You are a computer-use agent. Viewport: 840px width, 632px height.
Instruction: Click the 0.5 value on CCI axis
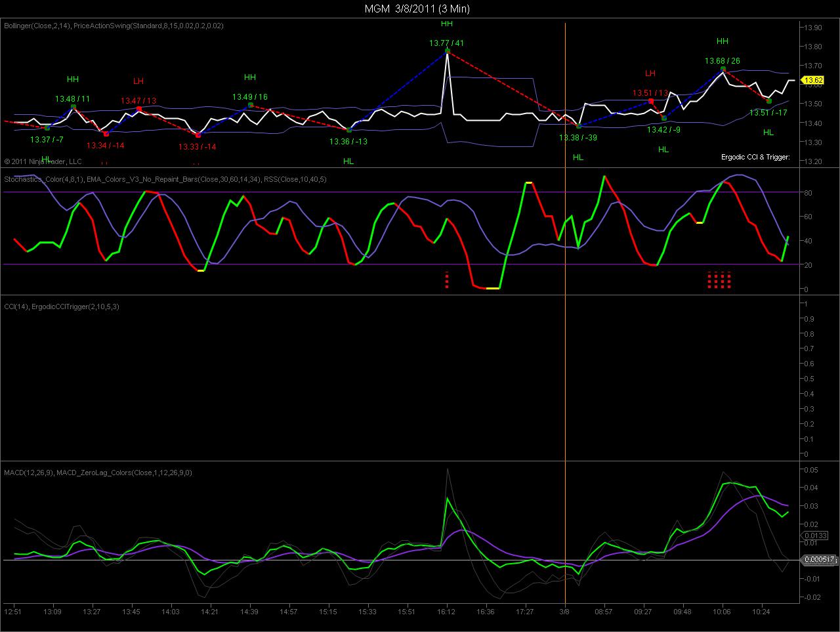[809, 379]
